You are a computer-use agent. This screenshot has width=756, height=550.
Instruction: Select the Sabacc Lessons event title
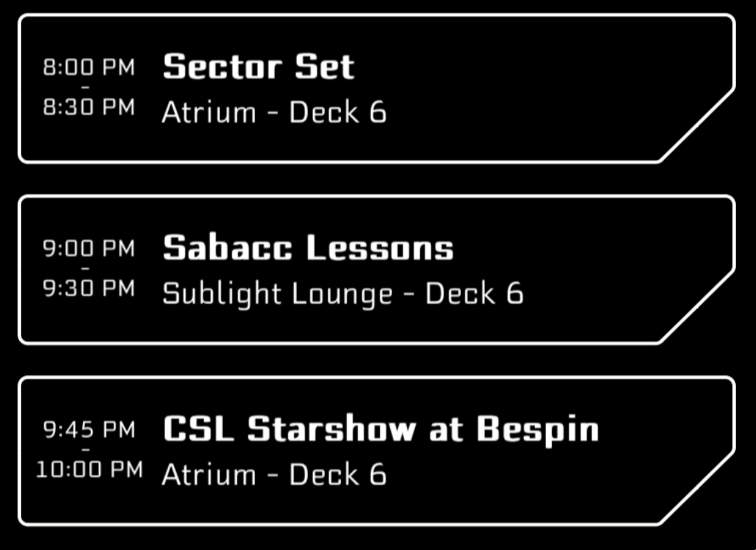tap(308, 248)
